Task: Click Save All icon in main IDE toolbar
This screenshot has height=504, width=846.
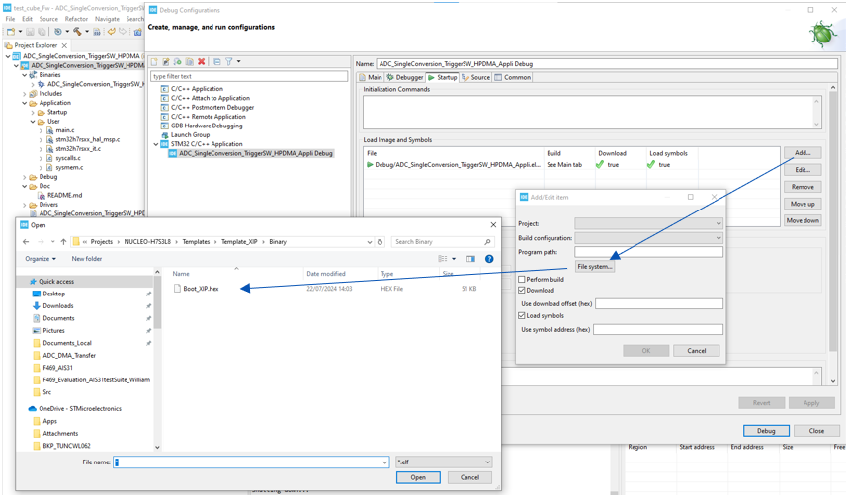Action: pos(42,32)
